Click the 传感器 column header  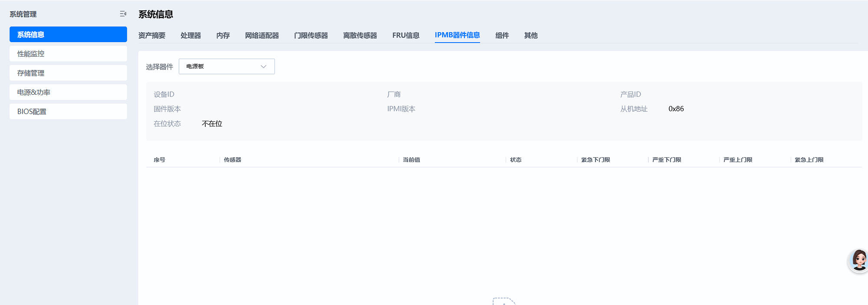pyautogui.click(x=233, y=160)
